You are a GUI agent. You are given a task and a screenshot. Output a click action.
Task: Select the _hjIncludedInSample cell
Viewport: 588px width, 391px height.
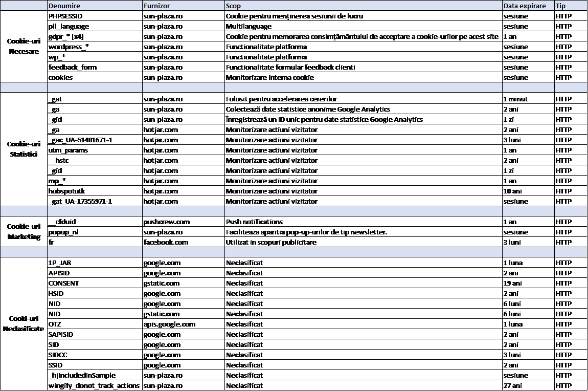(95, 375)
